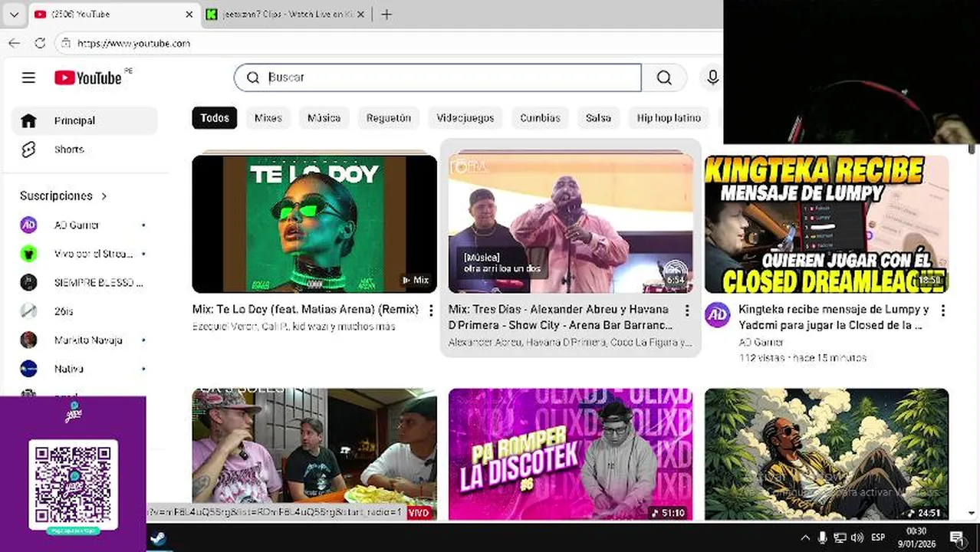This screenshot has height=552, width=980.
Task: Open the notifications center icon
Action: [956, 537]
